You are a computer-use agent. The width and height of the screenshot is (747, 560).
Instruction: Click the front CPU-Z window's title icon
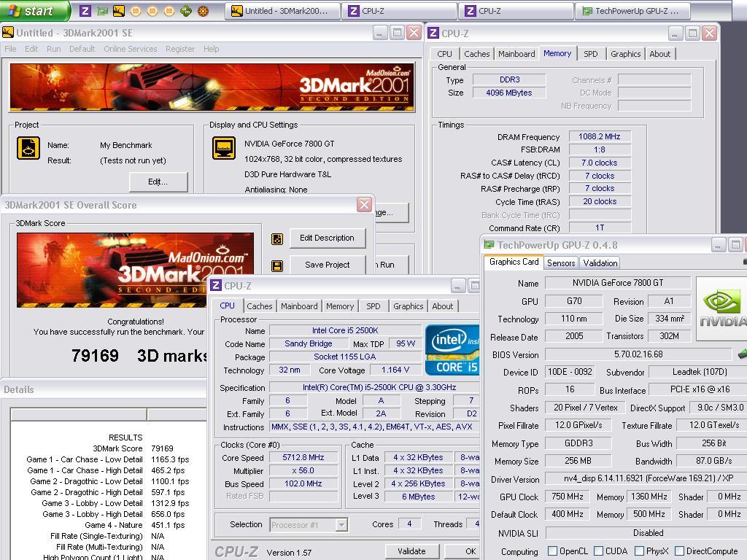tap(216, 285)
